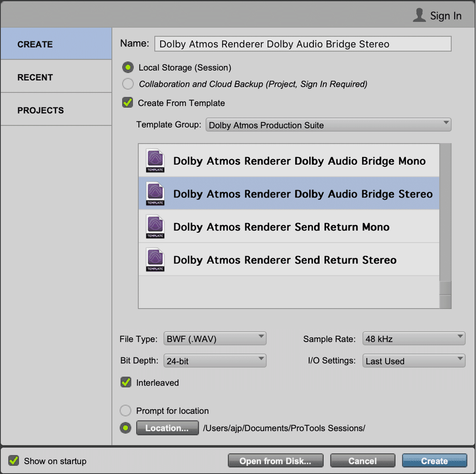
Task: Toggle the Interleaved checkbox
Action: (126, 382)
